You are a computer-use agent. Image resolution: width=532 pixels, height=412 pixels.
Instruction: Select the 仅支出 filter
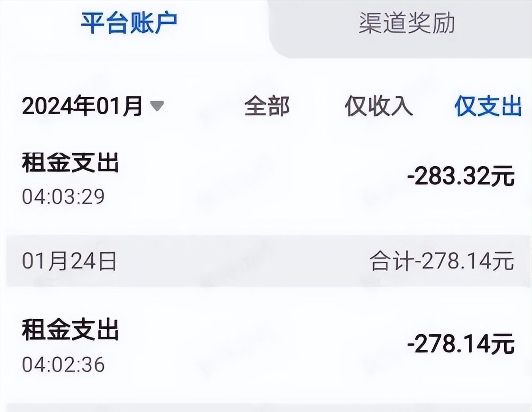click(488, 106)
